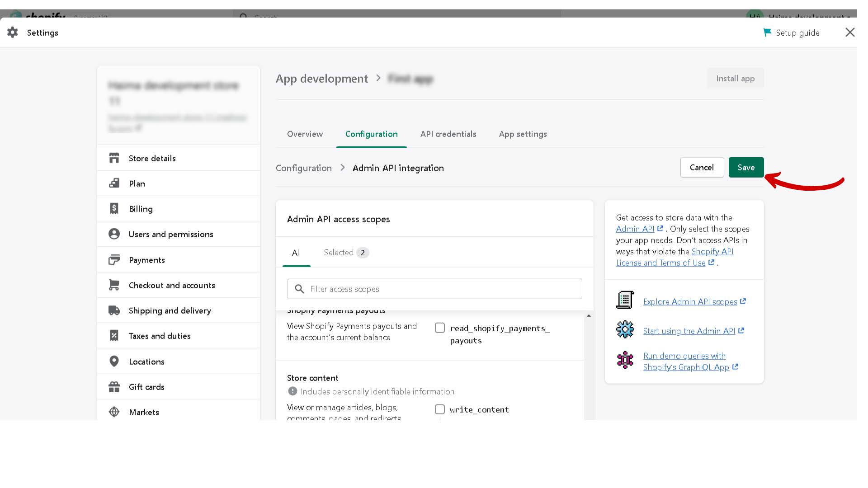Cancel the Admin API integration changes

[x=702, y=168]
